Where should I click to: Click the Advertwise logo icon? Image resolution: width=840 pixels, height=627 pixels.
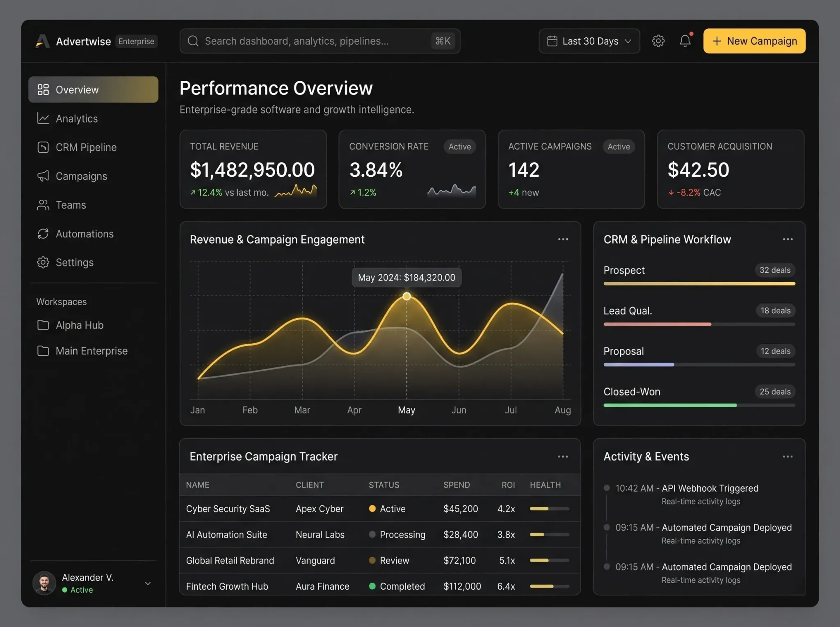[42, 41]
